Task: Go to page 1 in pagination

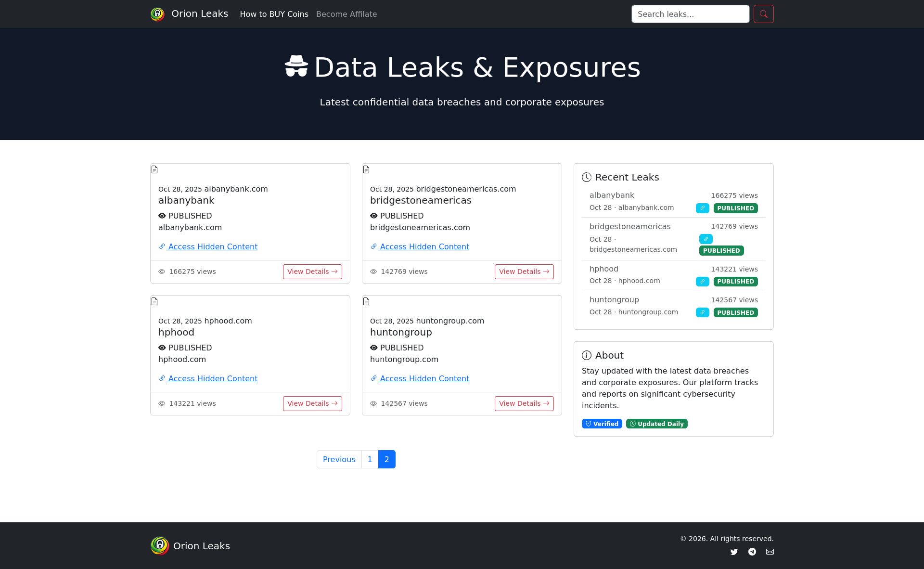Action: pyautogui.click(x=370, y=459)
